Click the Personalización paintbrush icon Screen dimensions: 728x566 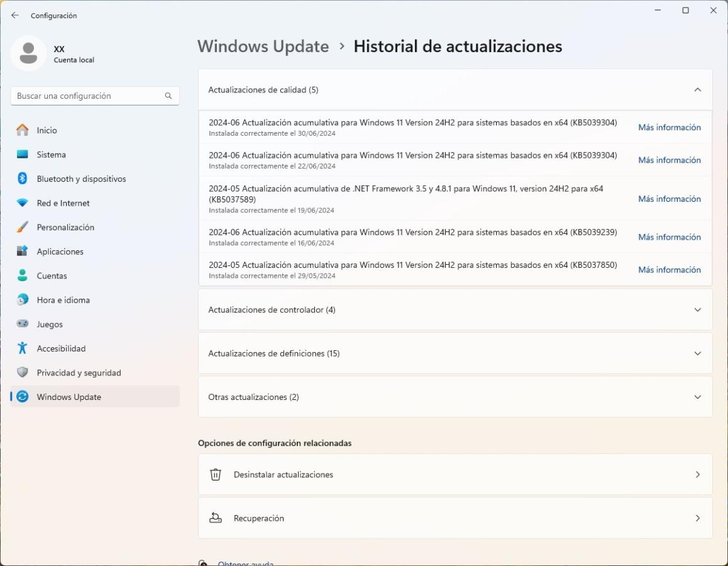[22, 227]
